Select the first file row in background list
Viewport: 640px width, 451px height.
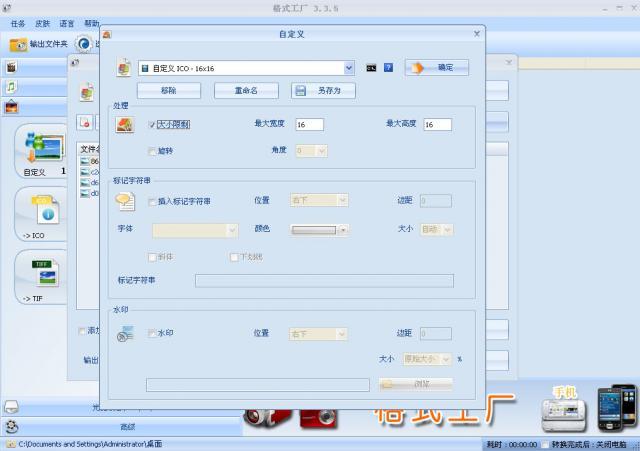[89, 161]
